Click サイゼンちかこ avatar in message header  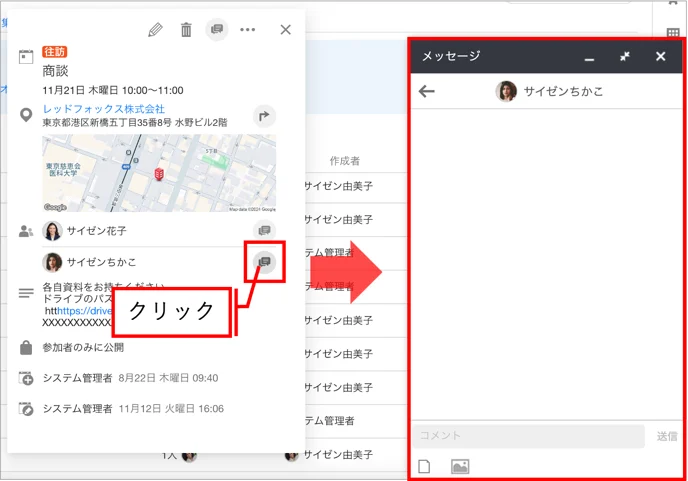click(x=506, y=91)
